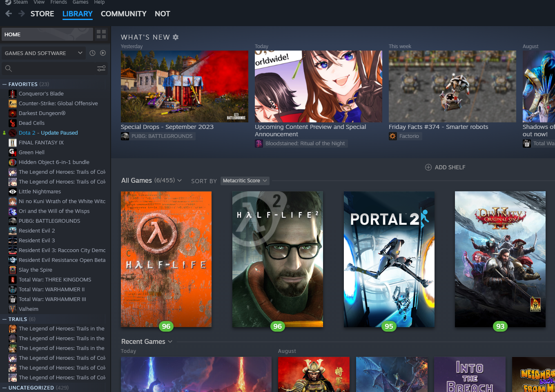Viewport: 555px width, 392px height.
Task: Open the Friends menu
Action: (58, 2)
